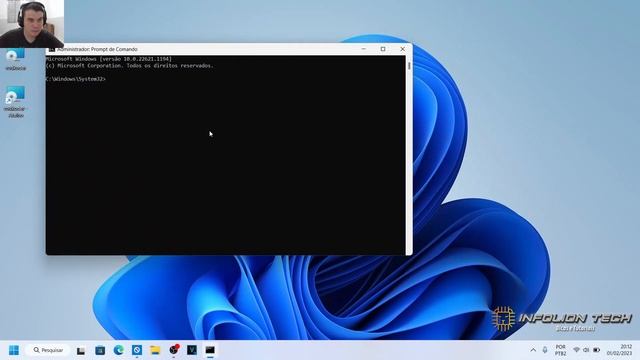Open File Explorer folder icon in taskbar
The image size is (640, 360).
tap(155, 350)
